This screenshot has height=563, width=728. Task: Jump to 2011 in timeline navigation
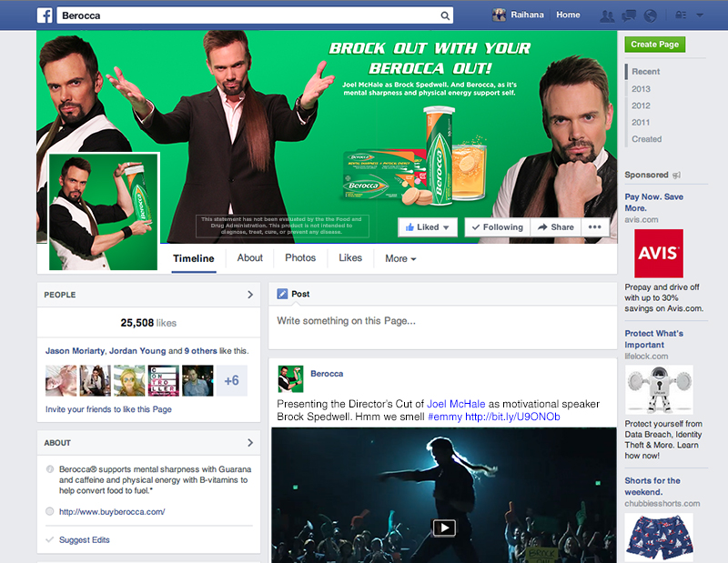(x=641, y=122)
